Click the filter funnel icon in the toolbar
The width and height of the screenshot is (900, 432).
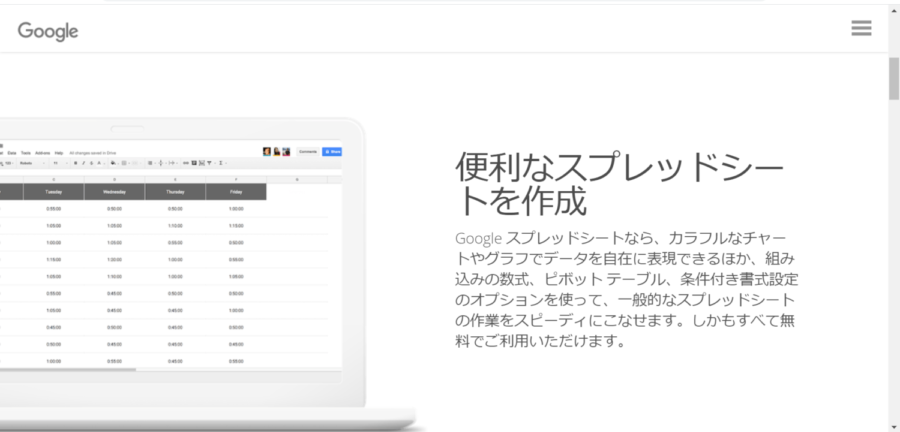click(x=209, y=162)
